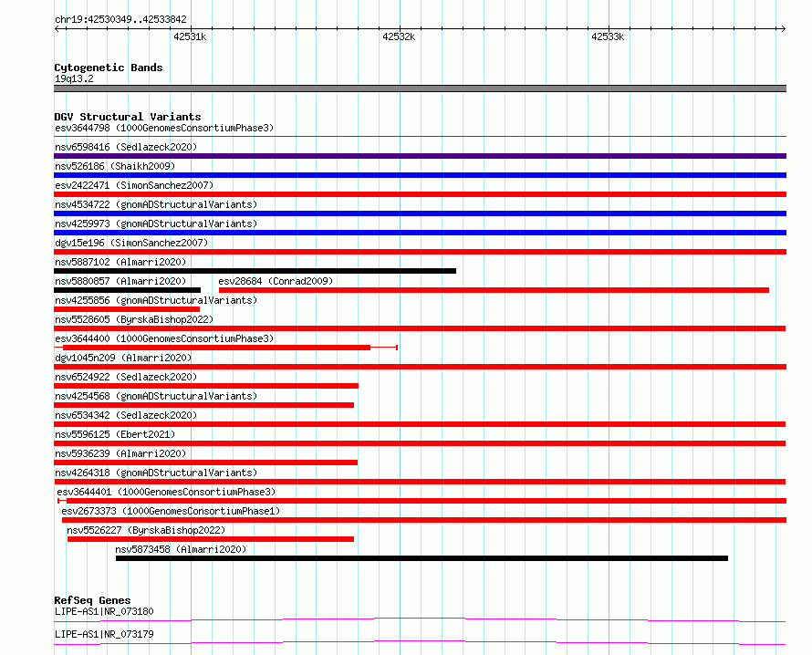Image resolution: width=812 pixels, height=655 pixels.
Task: Select gene label LIPE-AS1|NR_073180
Action: point(104,611)
